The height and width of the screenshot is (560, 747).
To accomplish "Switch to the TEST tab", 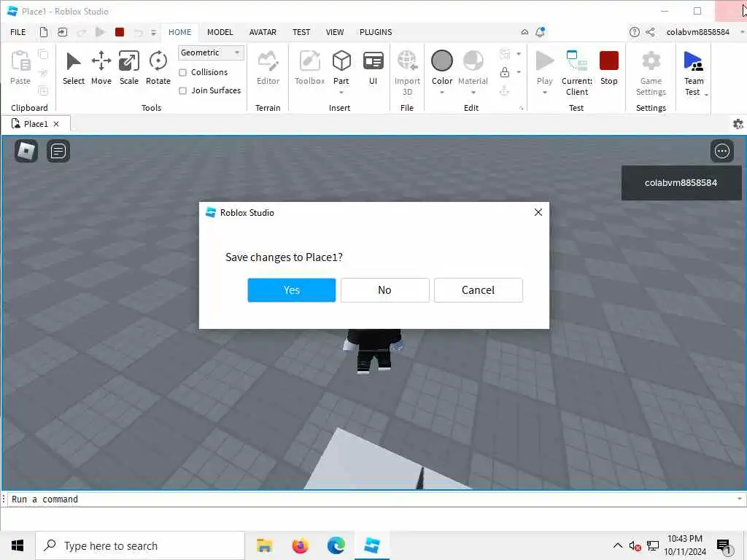I will click(x=301, y=32).
